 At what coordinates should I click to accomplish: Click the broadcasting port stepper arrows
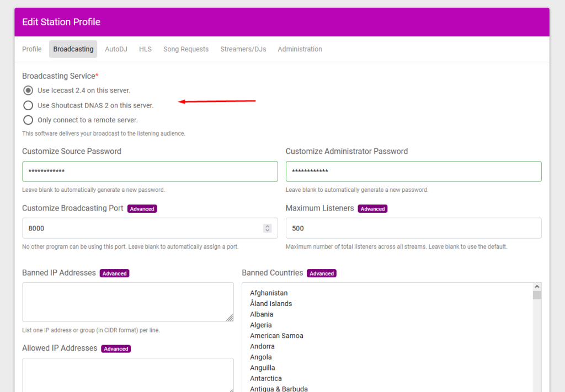pyautogui.click(x=267, y=228)
